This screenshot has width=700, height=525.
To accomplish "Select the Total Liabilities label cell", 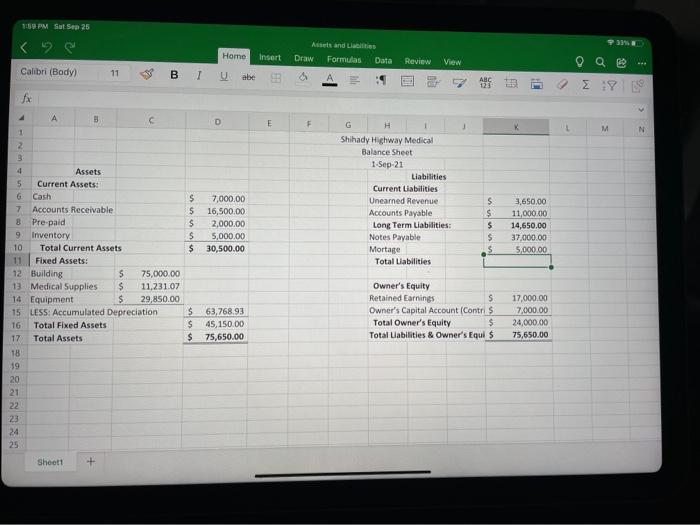I will coord(403,261).
